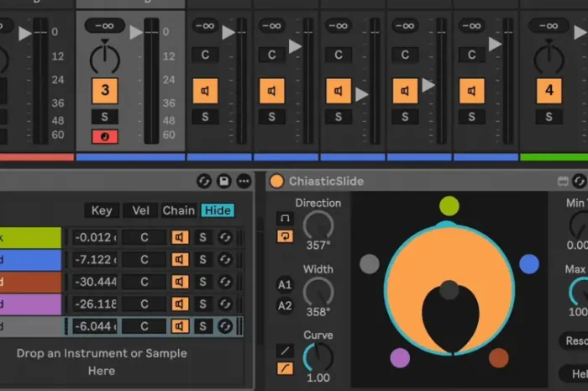This screenshot has width=588, height=391.
Task: Click the highlighted Hide button
Action: point(218,210)
